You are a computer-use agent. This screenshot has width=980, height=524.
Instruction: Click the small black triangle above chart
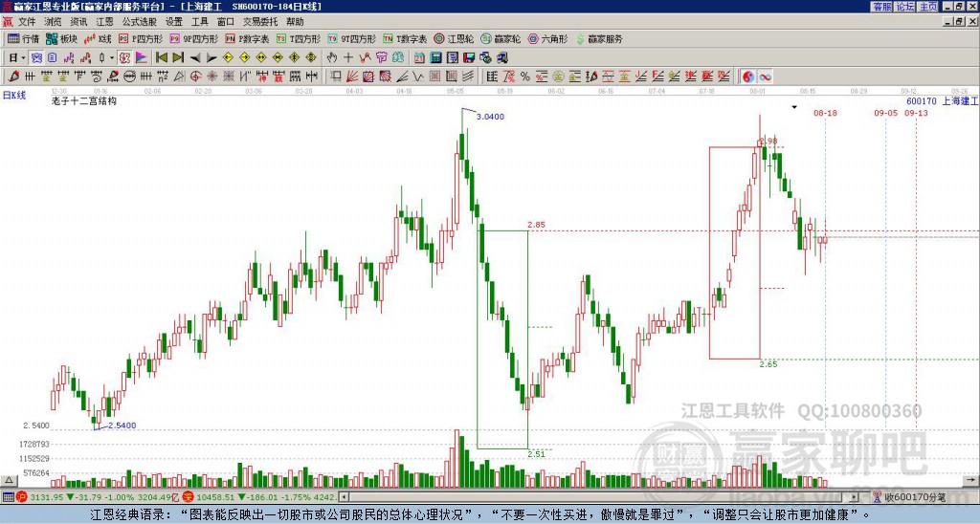tap(794, 107)
